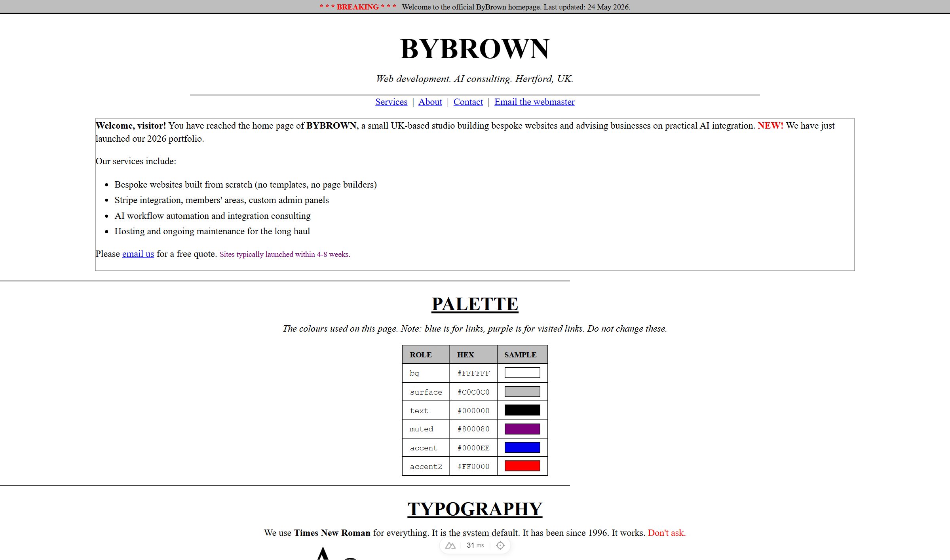Viewport: 950px width, 560px height.
Task: Click the #800080 hex cell
Action: (473, 429)
